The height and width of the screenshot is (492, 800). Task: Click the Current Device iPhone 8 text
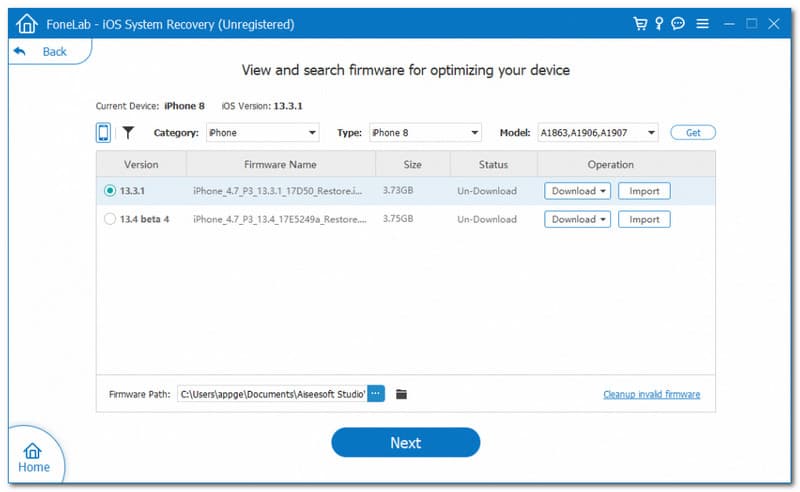coord(150,106)
